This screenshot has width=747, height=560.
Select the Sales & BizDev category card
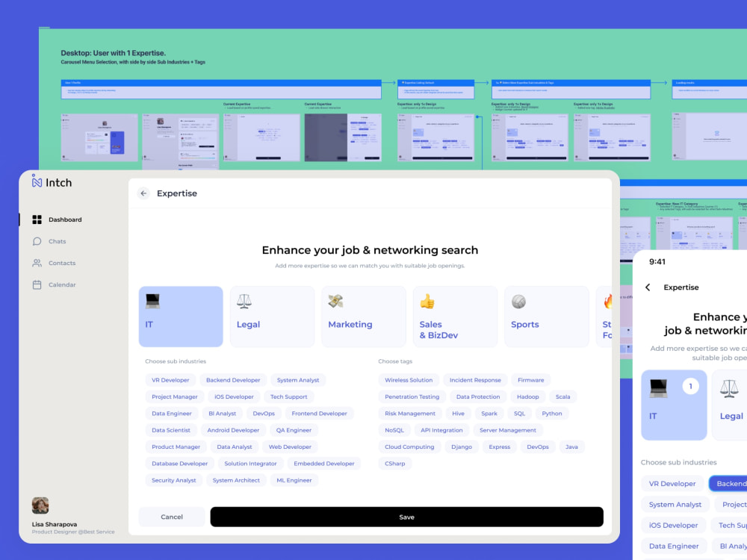pyautogui.click(x=455, y=317)
